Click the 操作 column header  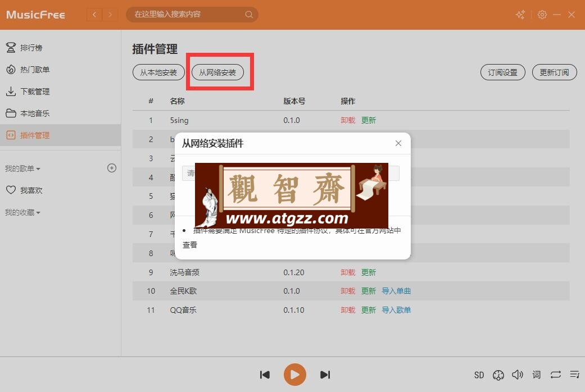[348, 101]
